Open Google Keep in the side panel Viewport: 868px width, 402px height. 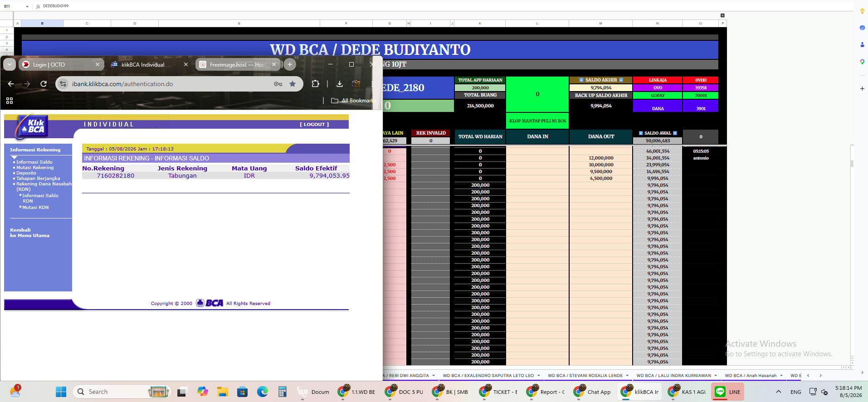tap(862, 11)
